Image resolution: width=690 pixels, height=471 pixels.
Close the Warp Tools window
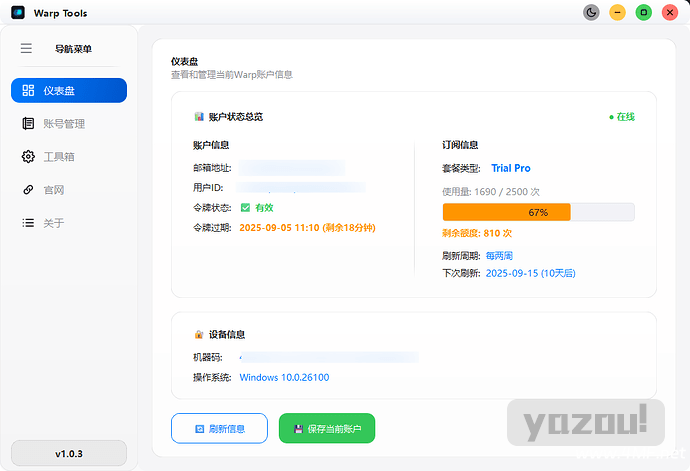[670, 12]
